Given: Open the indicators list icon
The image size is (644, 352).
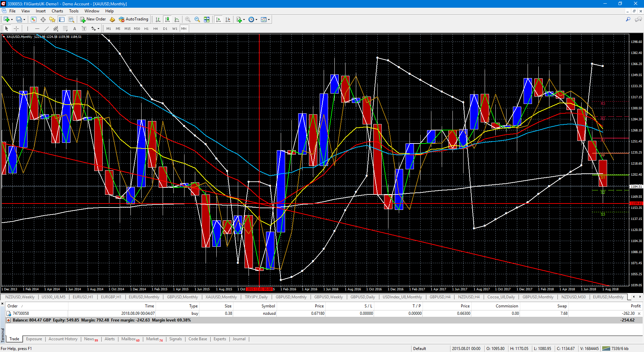Looking at the screenshot, I should pyautogui.click(x=239, y=19).
